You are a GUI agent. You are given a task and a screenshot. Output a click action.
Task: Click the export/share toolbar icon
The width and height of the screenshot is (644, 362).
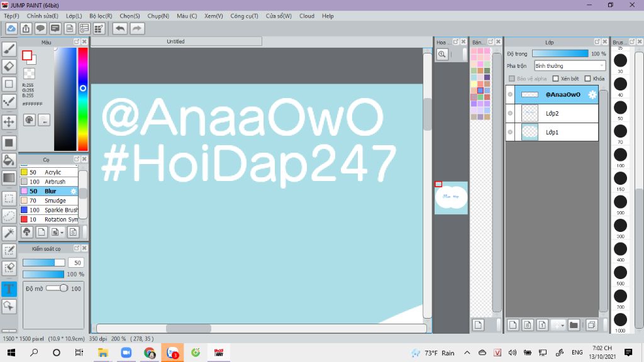(x=26, y=28)
